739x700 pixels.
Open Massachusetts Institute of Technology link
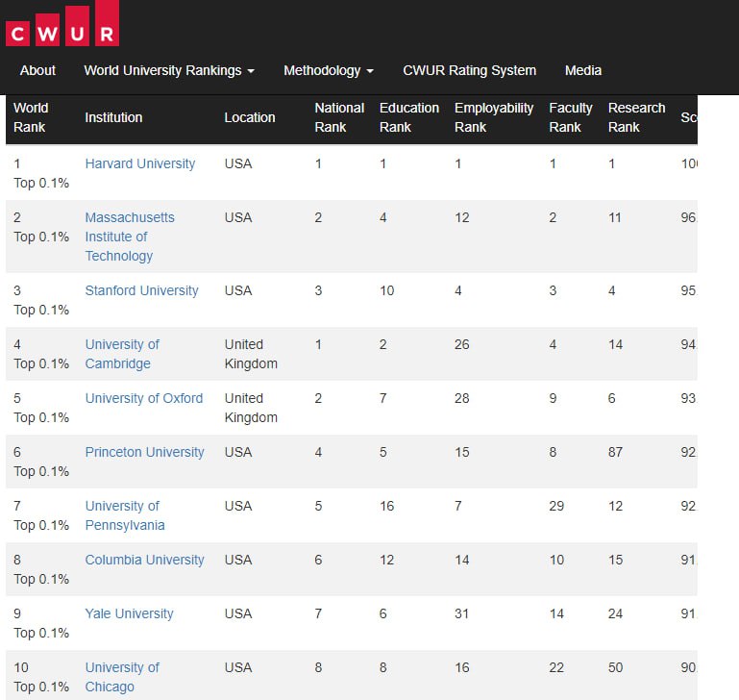[130, 237]
